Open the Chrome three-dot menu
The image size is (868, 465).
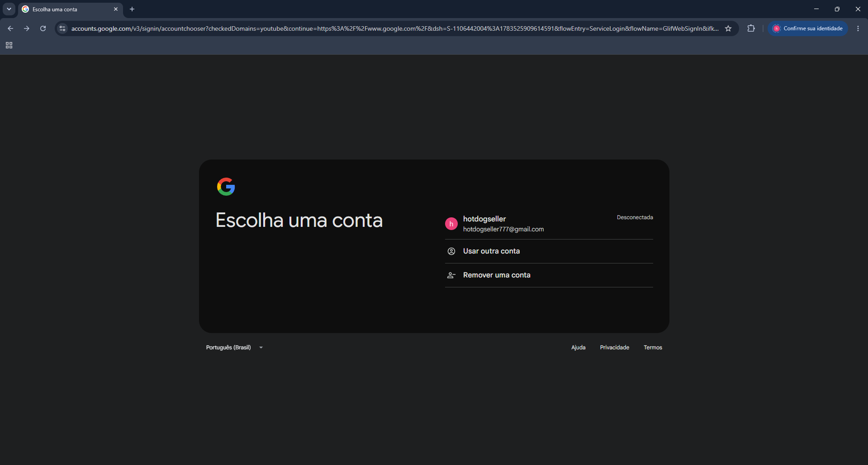(x=858, y=28)
